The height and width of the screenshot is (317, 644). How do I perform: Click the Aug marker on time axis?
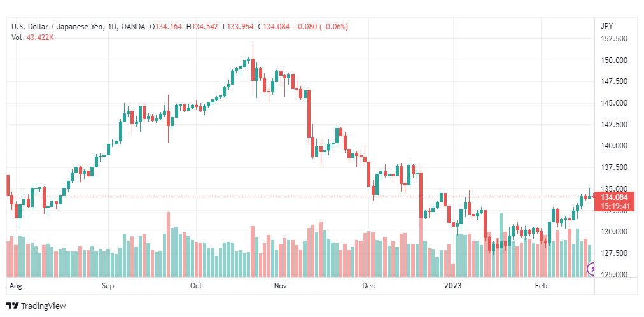click(x=15, y=286)
